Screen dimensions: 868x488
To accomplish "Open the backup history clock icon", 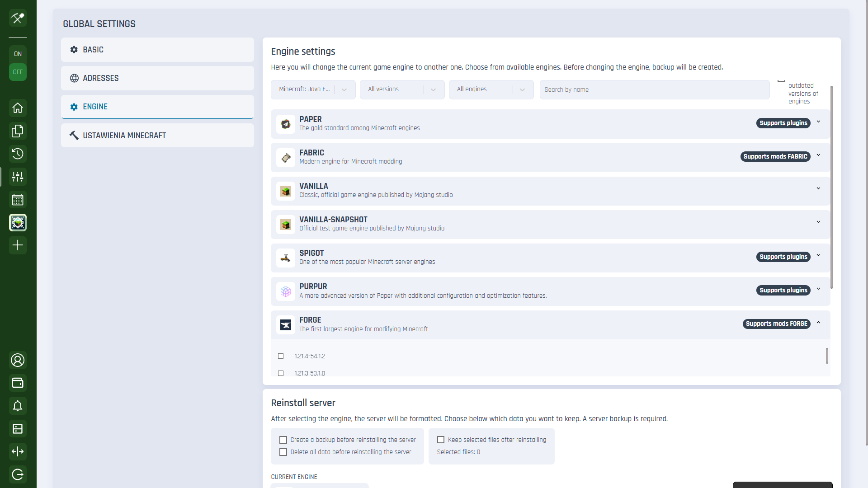I will (18, 154).
